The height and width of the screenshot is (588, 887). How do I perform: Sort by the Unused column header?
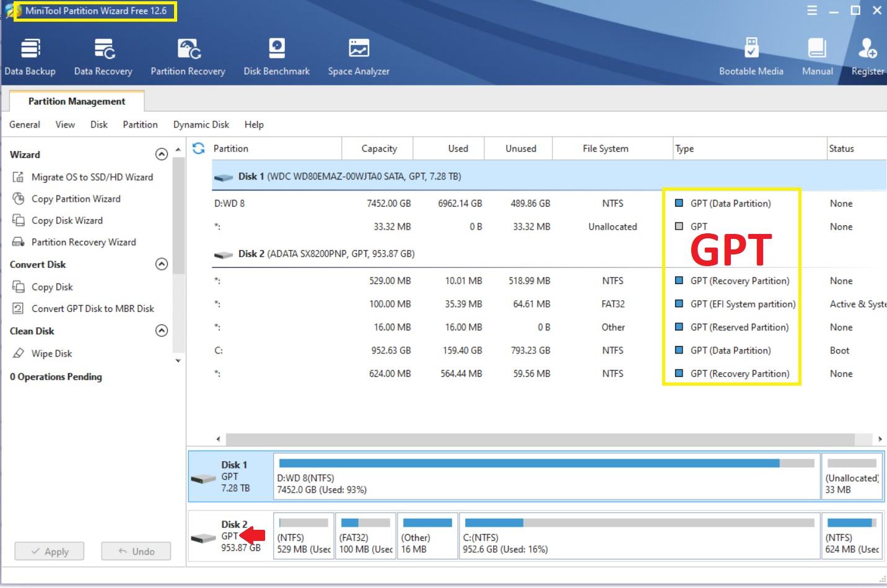tap(518, 149)
